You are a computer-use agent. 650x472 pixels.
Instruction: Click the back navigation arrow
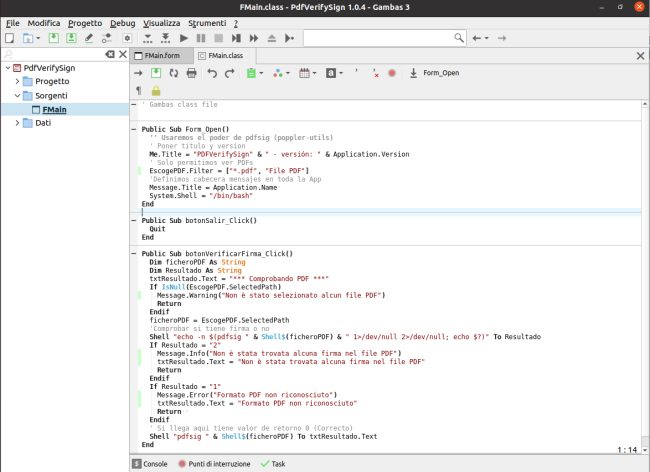477,38
